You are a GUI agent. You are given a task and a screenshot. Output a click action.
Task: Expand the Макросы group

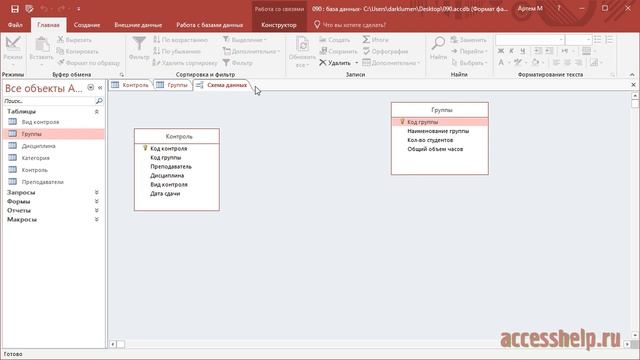(97, 219)
